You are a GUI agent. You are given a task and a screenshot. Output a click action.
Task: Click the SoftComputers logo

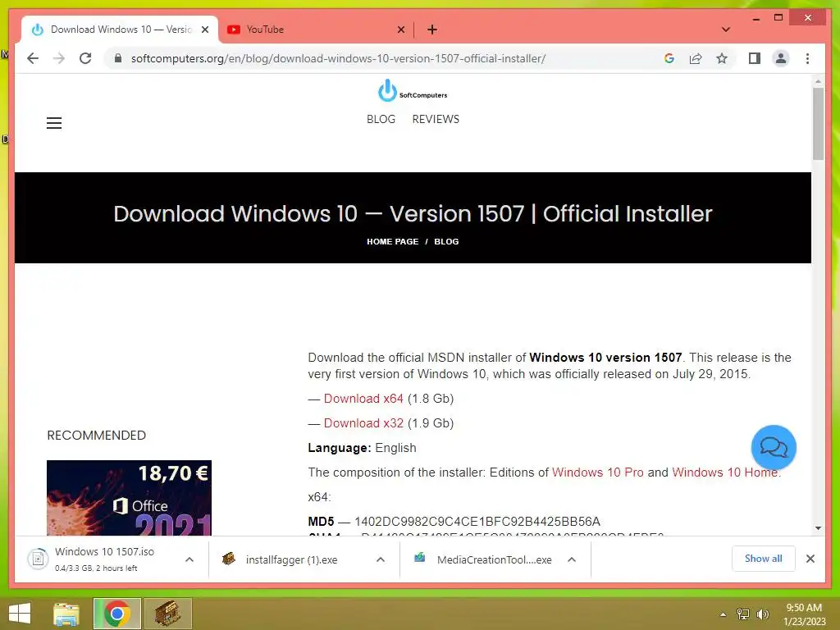point(413,90)
